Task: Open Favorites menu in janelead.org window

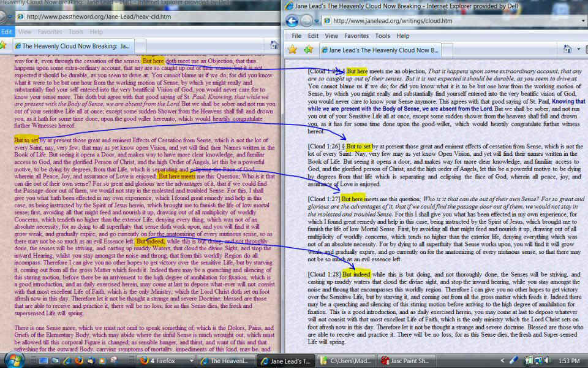Action: [356, 36]
